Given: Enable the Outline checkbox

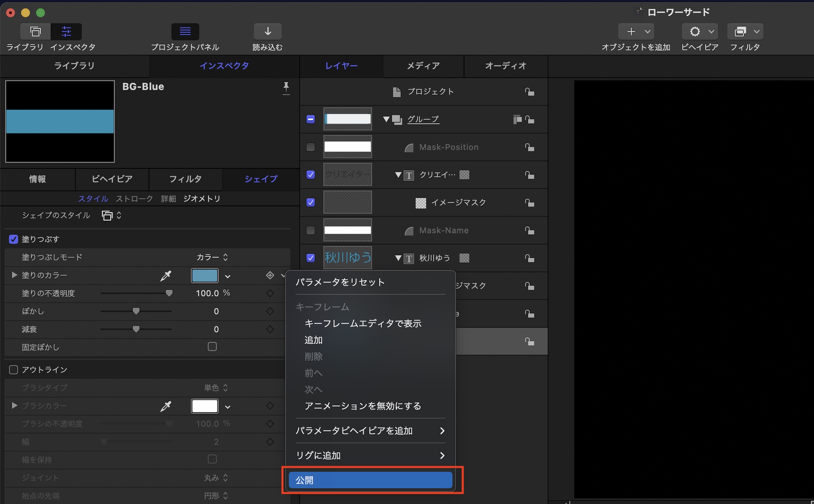Looking at the screenshot, I should click(x=13, y=369).
